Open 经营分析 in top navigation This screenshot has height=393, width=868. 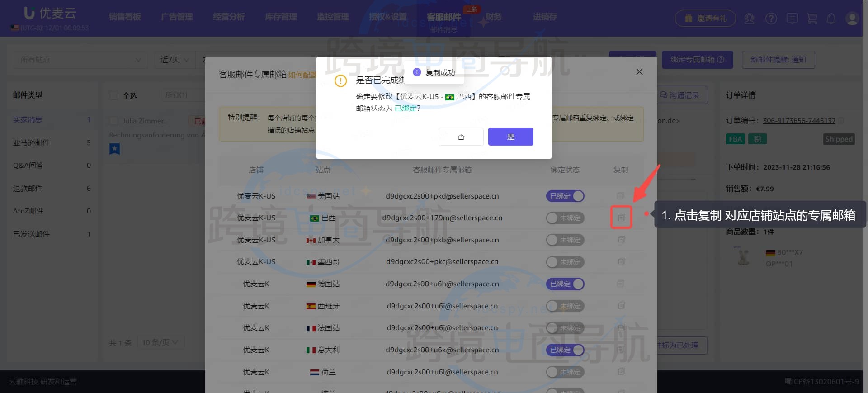tap(229, 17)
